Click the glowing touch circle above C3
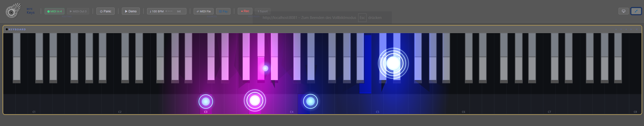Viewport: 644px width, 126px height. (x=206, y=101)
